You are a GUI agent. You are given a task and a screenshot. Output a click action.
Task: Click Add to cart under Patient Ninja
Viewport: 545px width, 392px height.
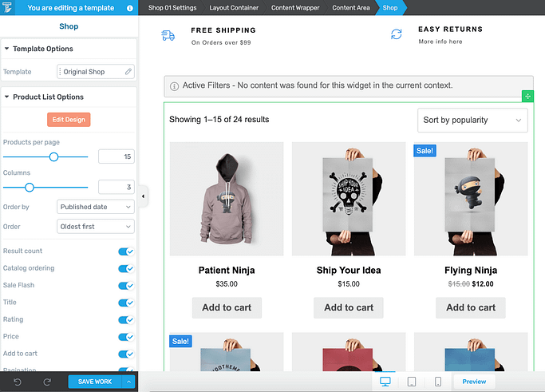click(x=227, y=307)
